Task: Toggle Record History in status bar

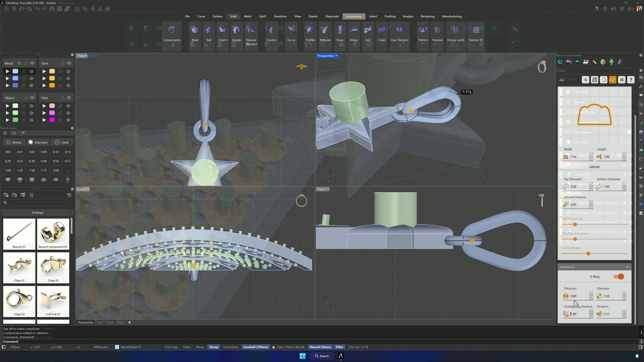Action: (x=320, y=347)
